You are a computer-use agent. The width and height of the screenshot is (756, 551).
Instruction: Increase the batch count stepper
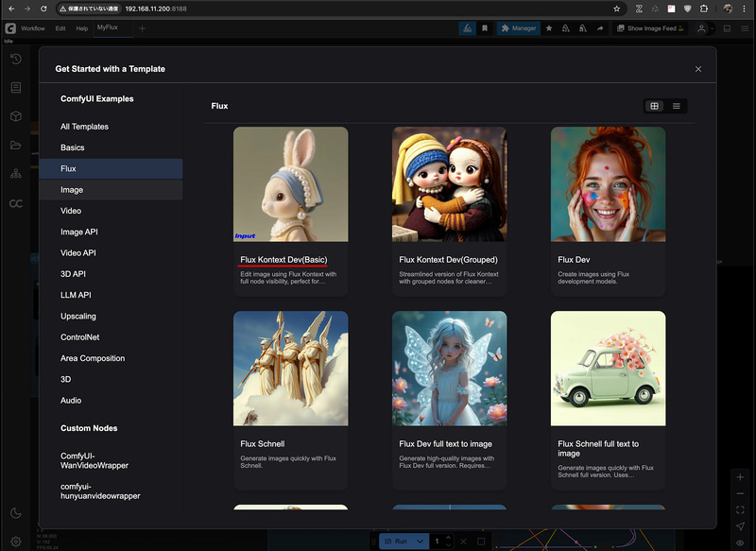click(x=448, y=538)
